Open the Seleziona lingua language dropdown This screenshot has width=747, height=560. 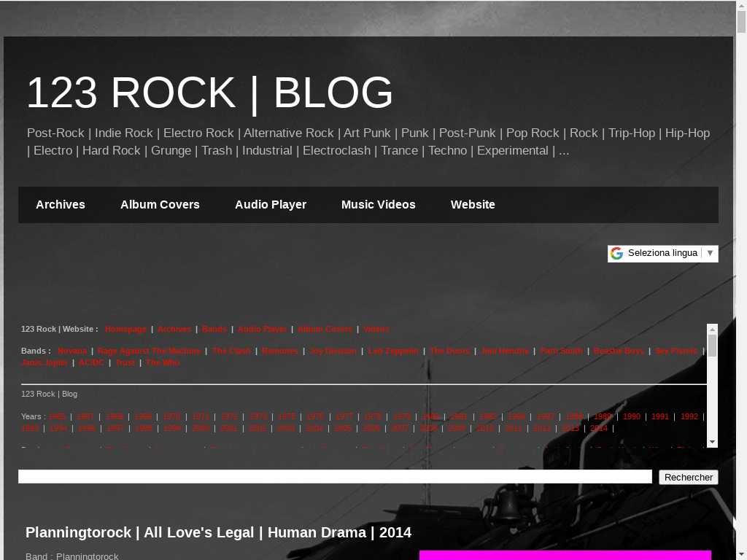(662, 253)
